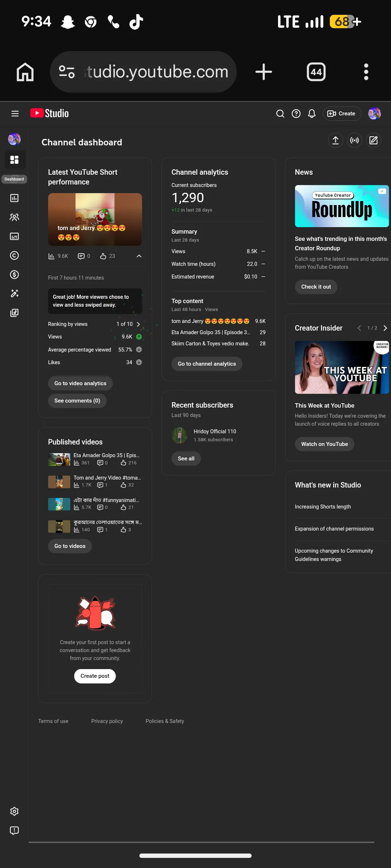Open the help question mark icon
Screen dimensions: 391x868
click(296, 114)
